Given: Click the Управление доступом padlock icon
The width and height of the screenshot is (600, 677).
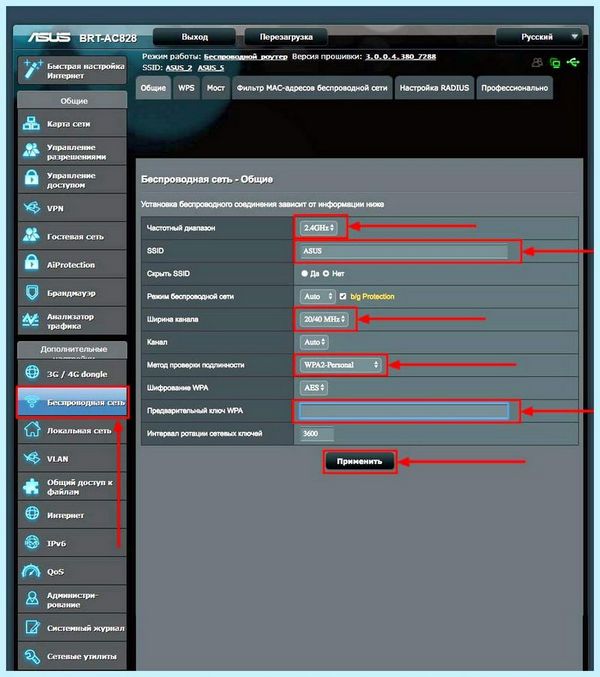Looking at the screenshot, I should (32, 178).
